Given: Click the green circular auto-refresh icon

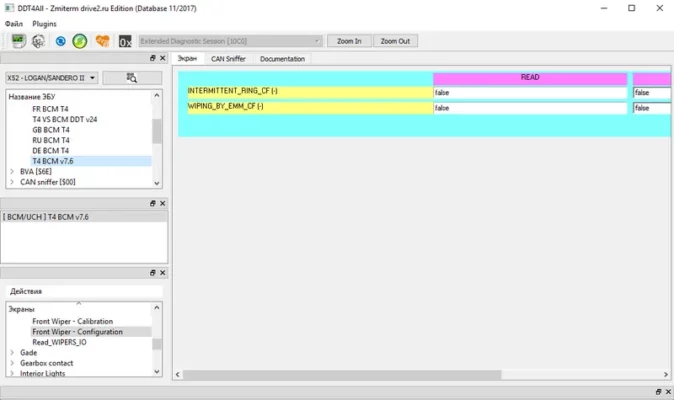Looking at the screenshot, I should [x=80, y=41].
